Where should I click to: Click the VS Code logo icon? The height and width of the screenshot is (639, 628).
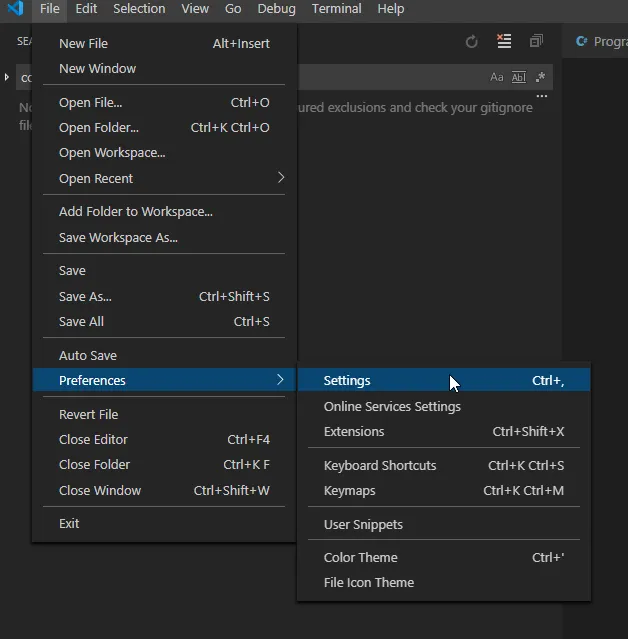(15, 8)
